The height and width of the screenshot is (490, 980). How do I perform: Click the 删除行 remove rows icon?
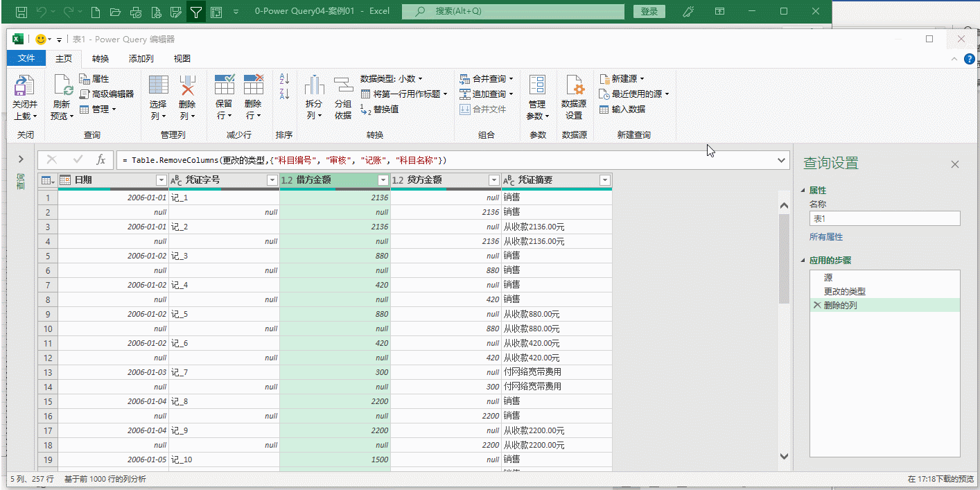pos(254,85)
